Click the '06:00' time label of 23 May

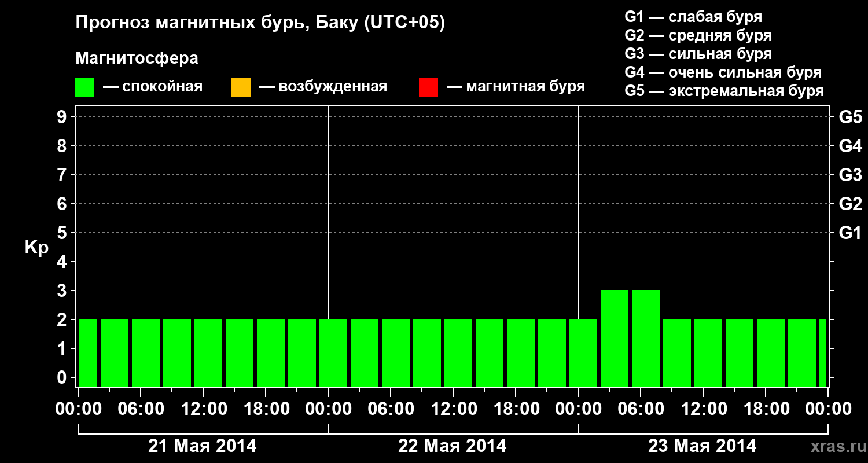(x=641, y=409)
